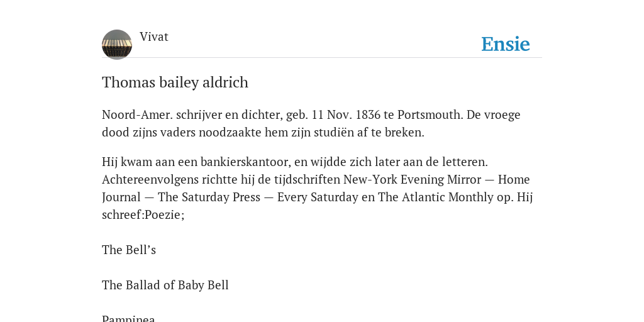Image resolution: width=644 pixels, height=322 pixels.
Task: Go to the Ensie logo homepage
Action: coord(505,44)
